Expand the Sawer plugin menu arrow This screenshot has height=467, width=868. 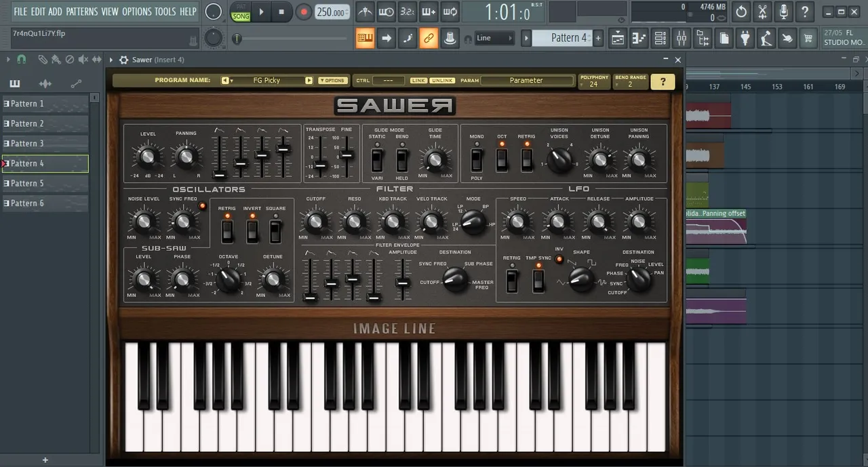(111, 60)
